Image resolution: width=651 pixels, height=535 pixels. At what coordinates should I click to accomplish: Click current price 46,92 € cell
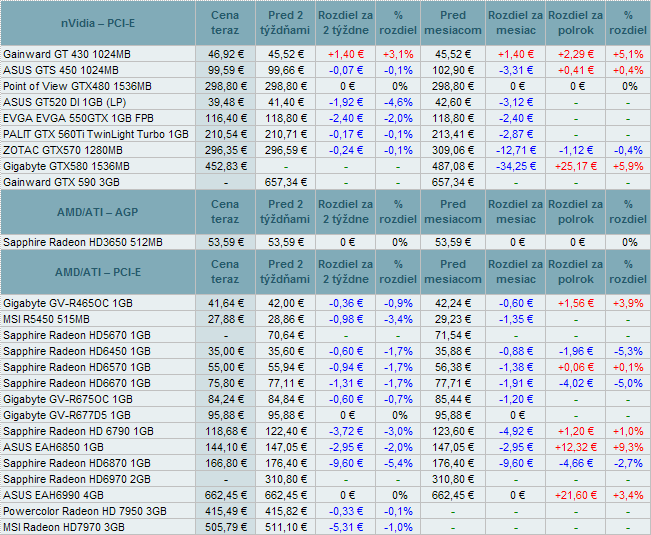coord(225,54)
